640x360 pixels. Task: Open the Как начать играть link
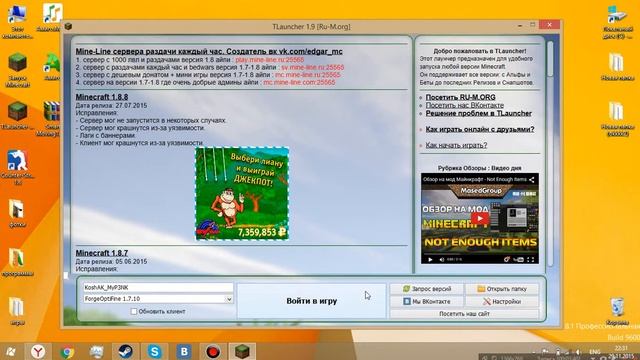pyautogui.click(x=456, y=145)
